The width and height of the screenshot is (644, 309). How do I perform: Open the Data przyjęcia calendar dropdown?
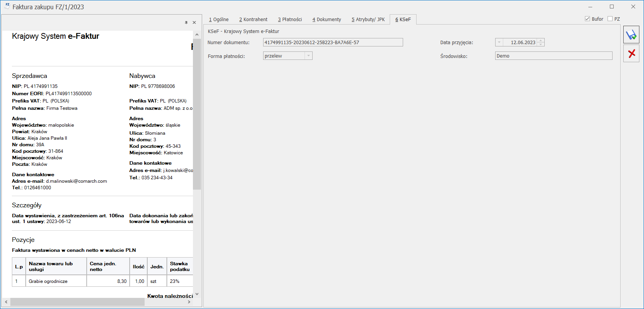499,43
